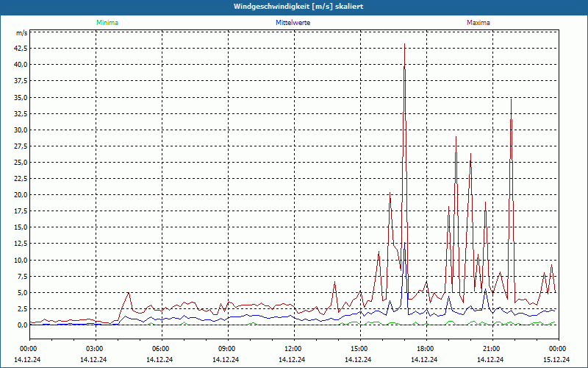Click the "7,5" y-axis value

coord(22,277)
